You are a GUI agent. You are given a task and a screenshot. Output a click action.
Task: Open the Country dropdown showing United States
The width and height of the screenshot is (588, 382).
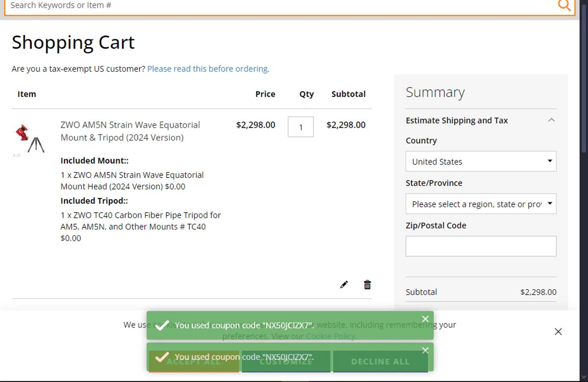pos(481,161)
